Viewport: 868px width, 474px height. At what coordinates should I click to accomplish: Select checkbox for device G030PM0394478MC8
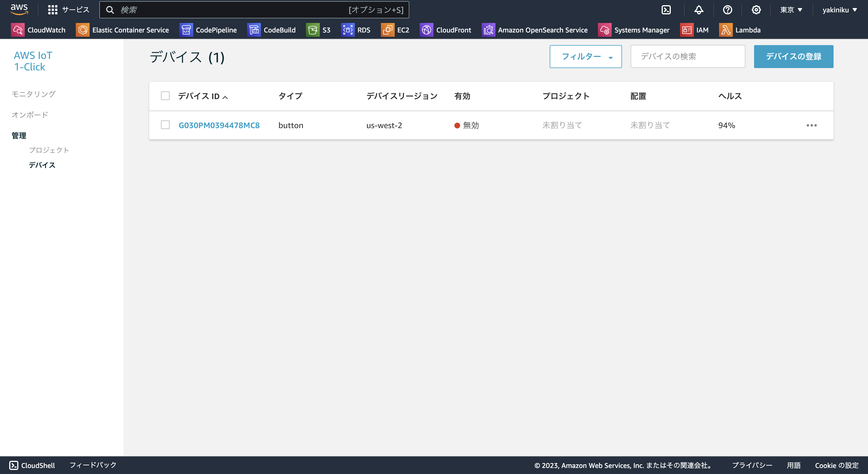coord(165,125)
